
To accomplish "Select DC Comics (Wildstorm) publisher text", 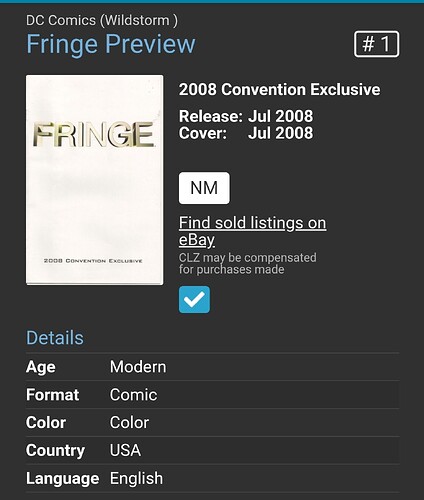I will pos(102,20).
